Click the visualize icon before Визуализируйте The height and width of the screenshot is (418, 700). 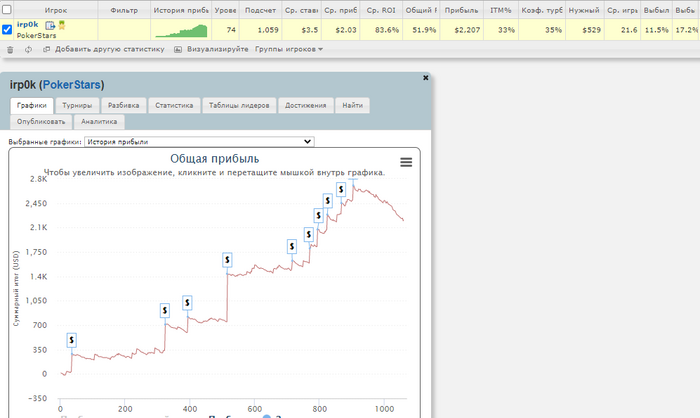(x=178, y=50)
